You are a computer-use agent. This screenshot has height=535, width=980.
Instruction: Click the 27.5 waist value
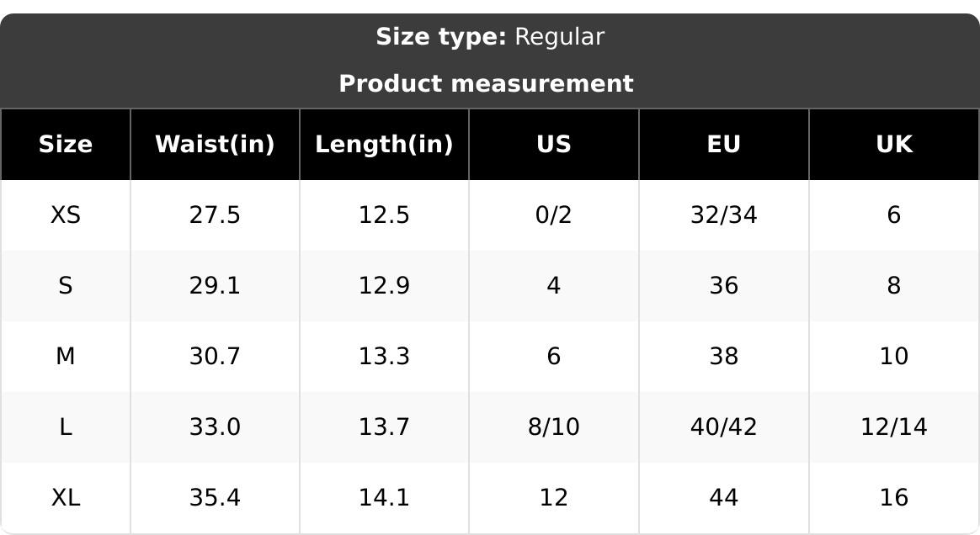(215, 215)
